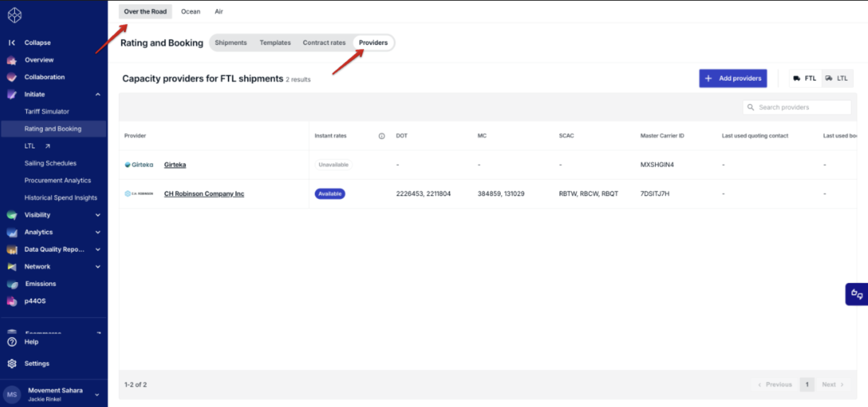Switch provider list to LTL
Image resolution: width=868 pixels, height=407 pixels.
pyautogui.click(x=837, y=78)
